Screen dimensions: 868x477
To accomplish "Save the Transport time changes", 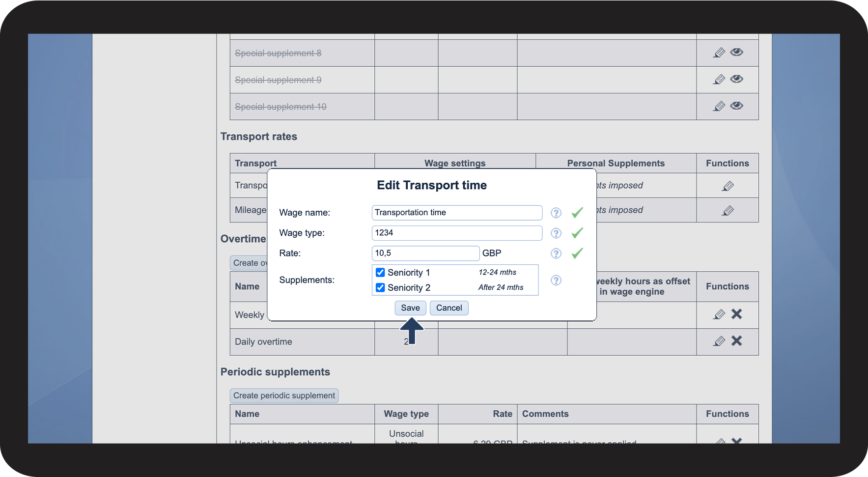I will [x=410, y=308].
